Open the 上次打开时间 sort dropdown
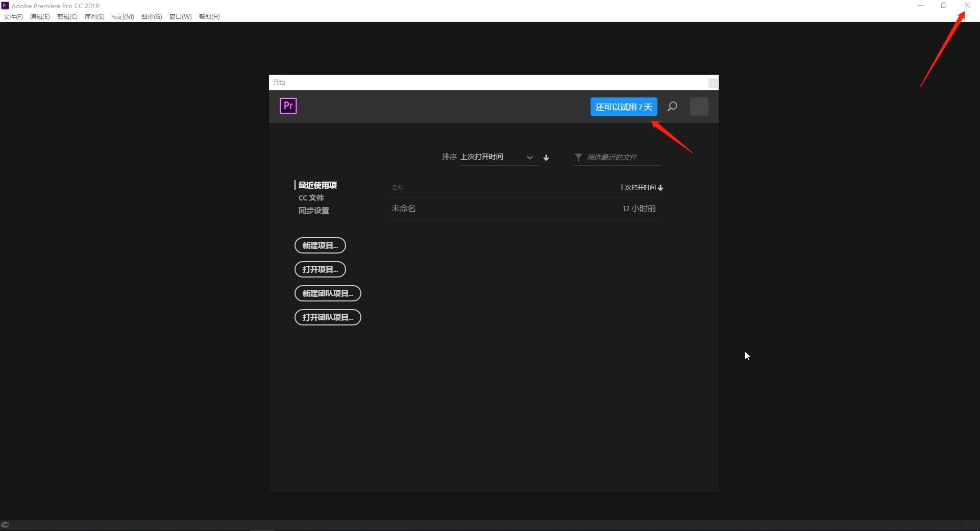980x531 pixels. pyautogui.click(x=499, y=157)
